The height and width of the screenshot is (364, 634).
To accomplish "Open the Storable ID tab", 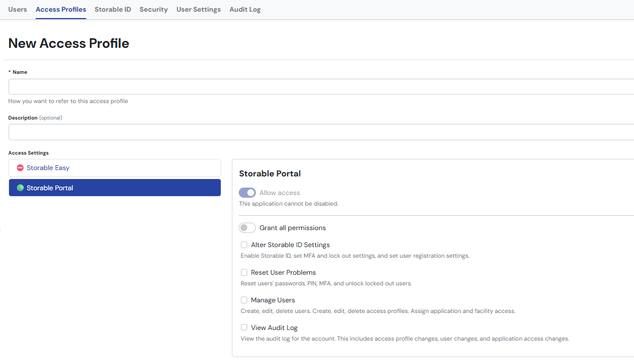I will [113, 10].
